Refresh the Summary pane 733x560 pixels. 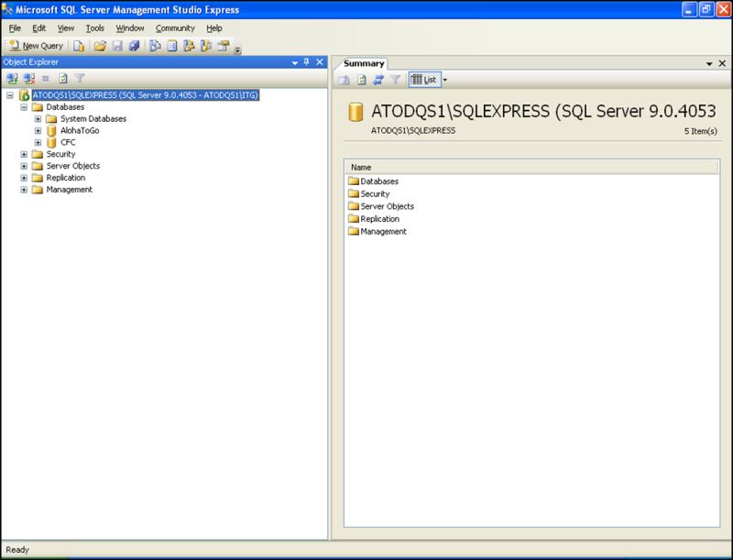tap(379, 80)
